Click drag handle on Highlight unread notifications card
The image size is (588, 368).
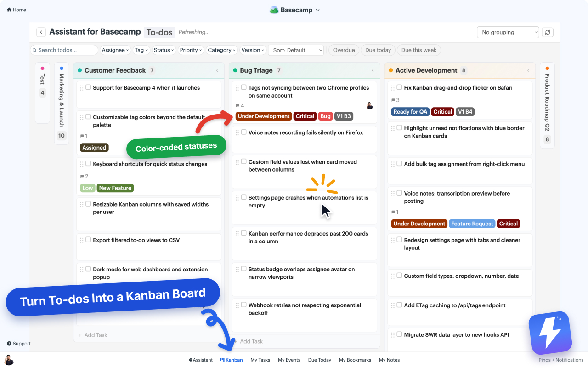click(393, 128)
